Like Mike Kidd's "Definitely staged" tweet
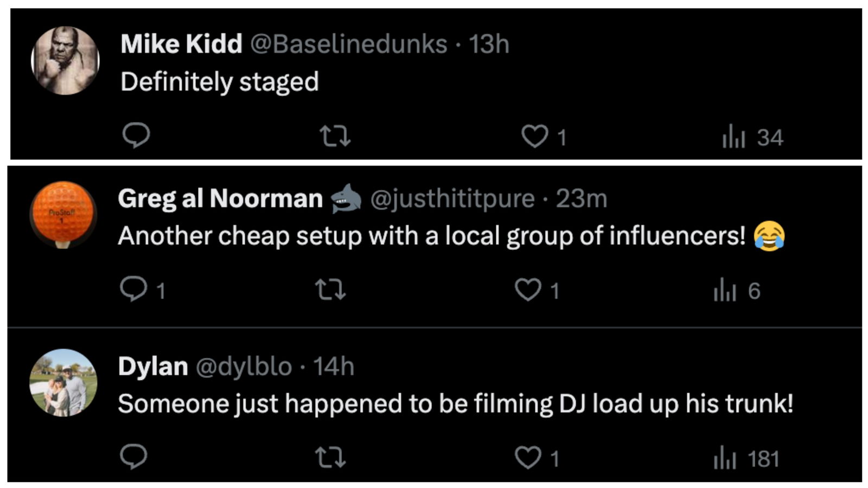 (x=534, y=136)
